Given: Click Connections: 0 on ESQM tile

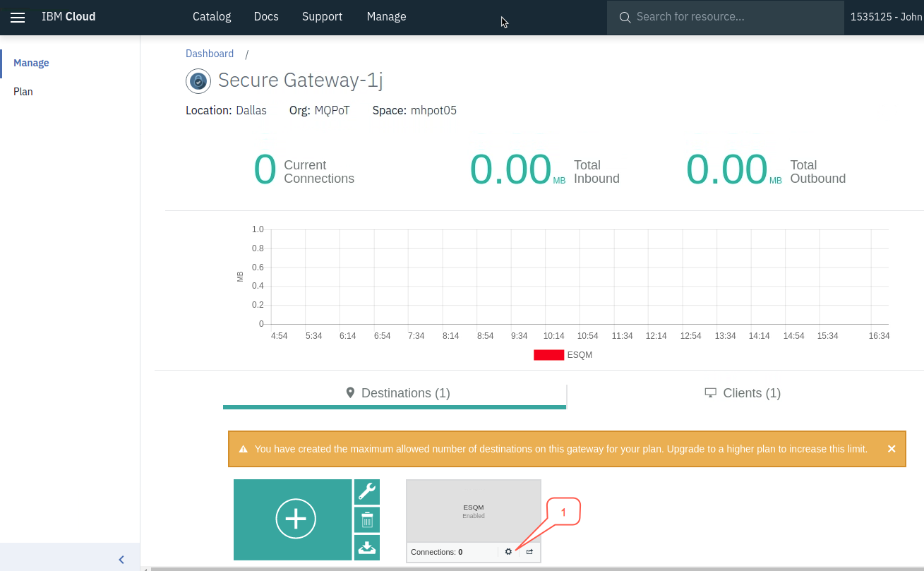Looking at the screenshot, I should 436,552.
